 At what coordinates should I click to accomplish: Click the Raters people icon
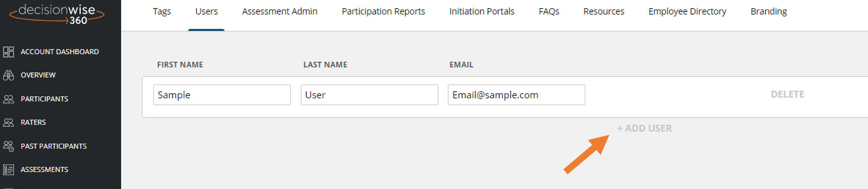9,122
